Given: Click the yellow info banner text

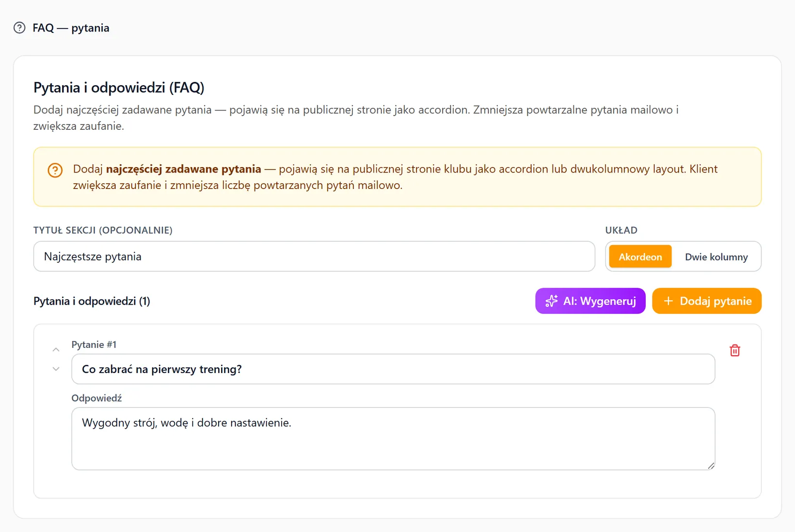Looking at the screenshot, I should click(395, 177).
